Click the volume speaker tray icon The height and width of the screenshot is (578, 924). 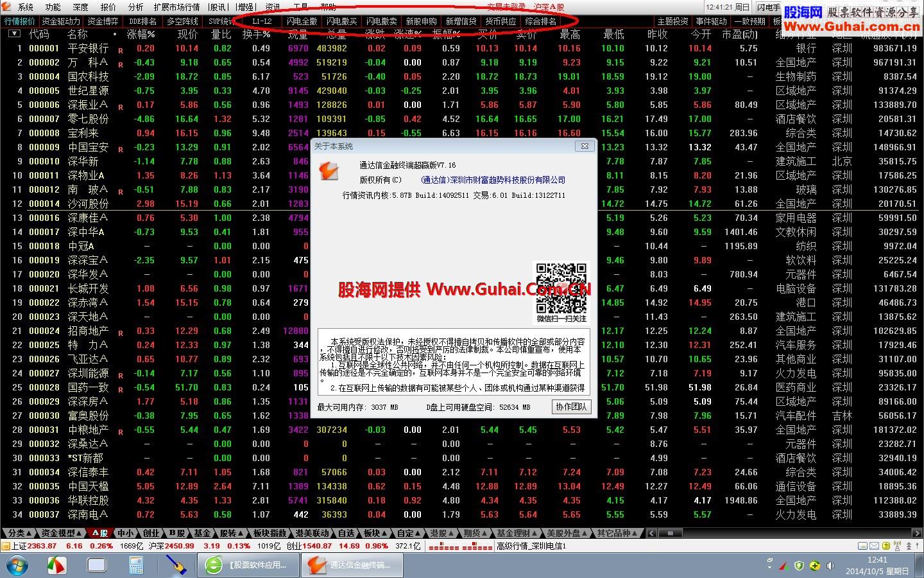830,566
